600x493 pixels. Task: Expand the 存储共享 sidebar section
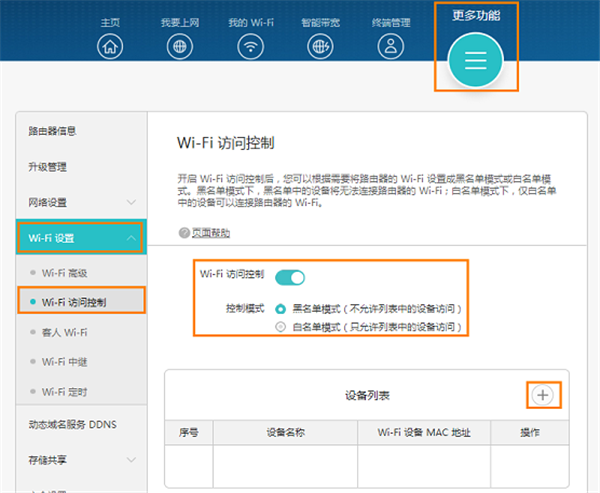click(x=131, y=460)
